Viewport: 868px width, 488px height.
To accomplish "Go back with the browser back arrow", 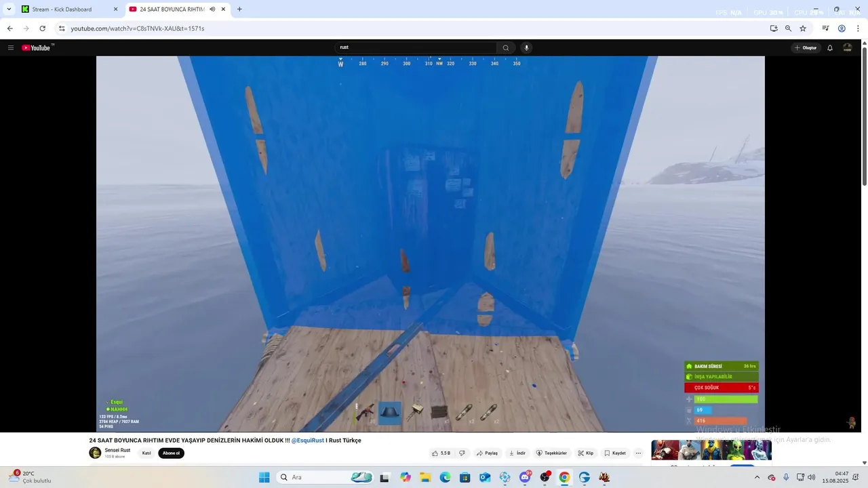I will (9, 28).
